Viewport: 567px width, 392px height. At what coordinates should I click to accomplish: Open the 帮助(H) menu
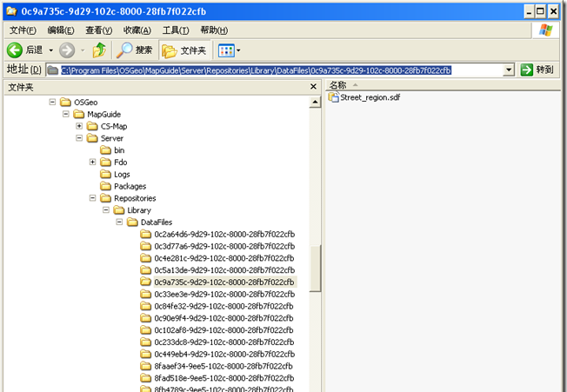click(x=214, y=30)
